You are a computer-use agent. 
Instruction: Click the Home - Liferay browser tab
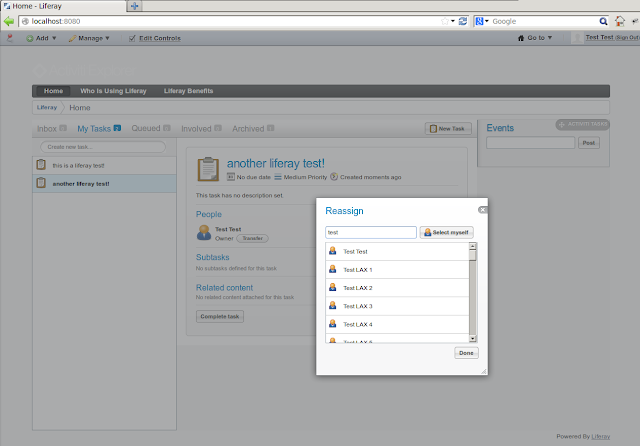[63, 6]
